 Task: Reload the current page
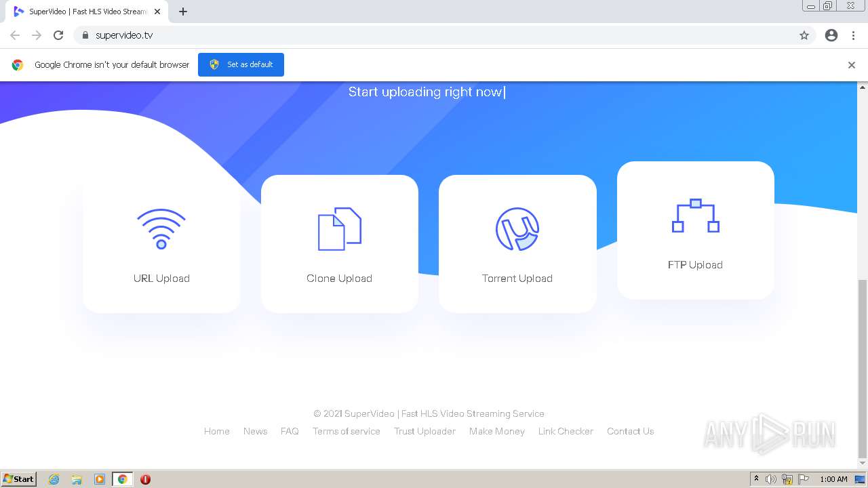[x=58, y=35]
